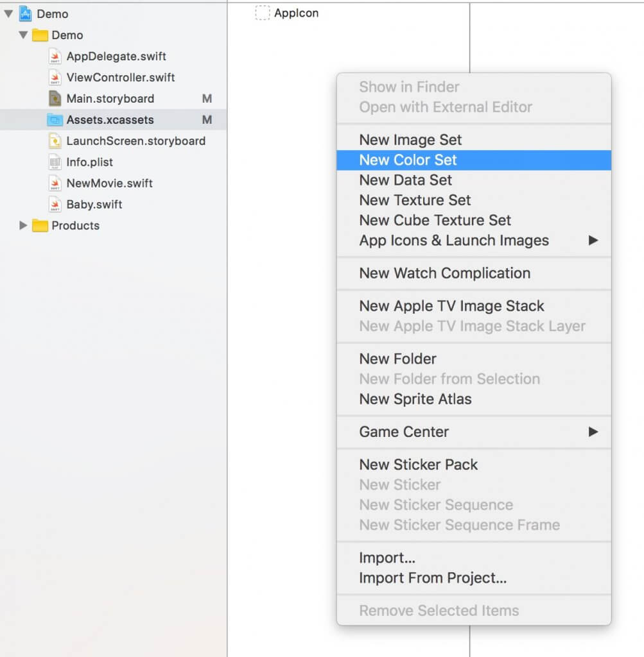Choose New Image Set menu entry
The width and height of the screenshot is (644, 657).
[x=474, y=140]
